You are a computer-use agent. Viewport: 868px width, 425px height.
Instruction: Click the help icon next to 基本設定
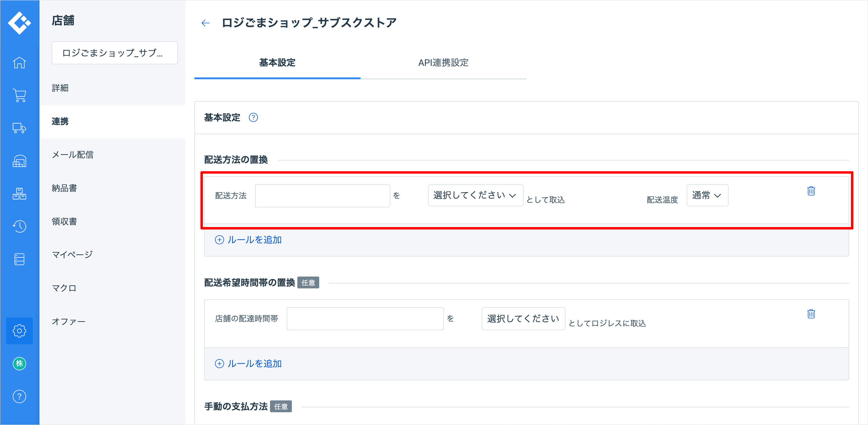click(x=253, y=117)
